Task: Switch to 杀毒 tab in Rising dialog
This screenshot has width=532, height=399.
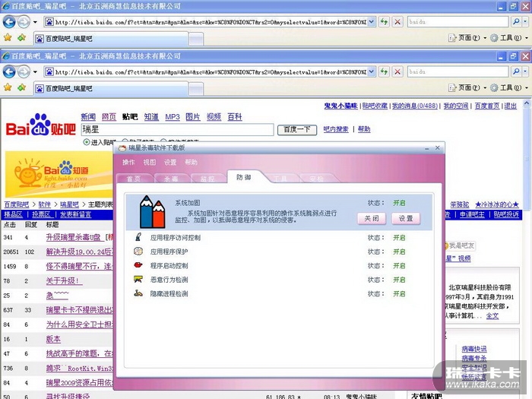Action: (x=171, y=179)
